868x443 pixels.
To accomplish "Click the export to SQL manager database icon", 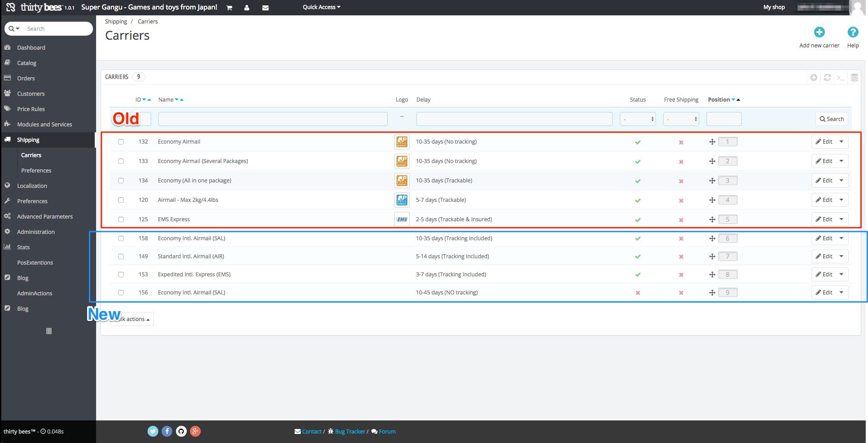I will 854,78.
